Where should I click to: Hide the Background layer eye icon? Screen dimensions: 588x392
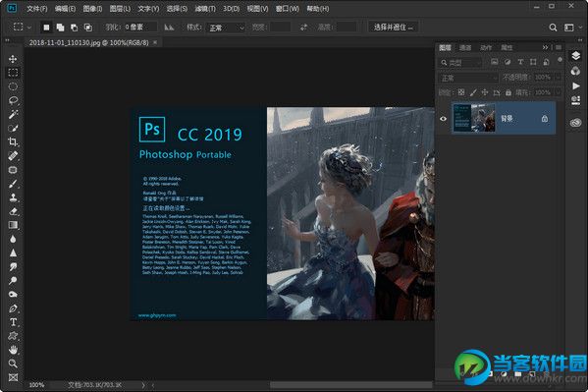tap(443, 119)
